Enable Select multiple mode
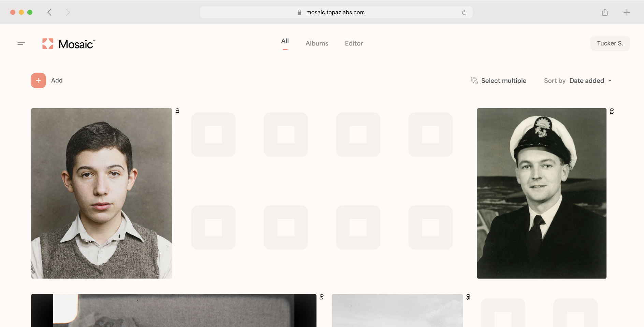The width and height of the screenshot is (644, 327). click(503, 81)
